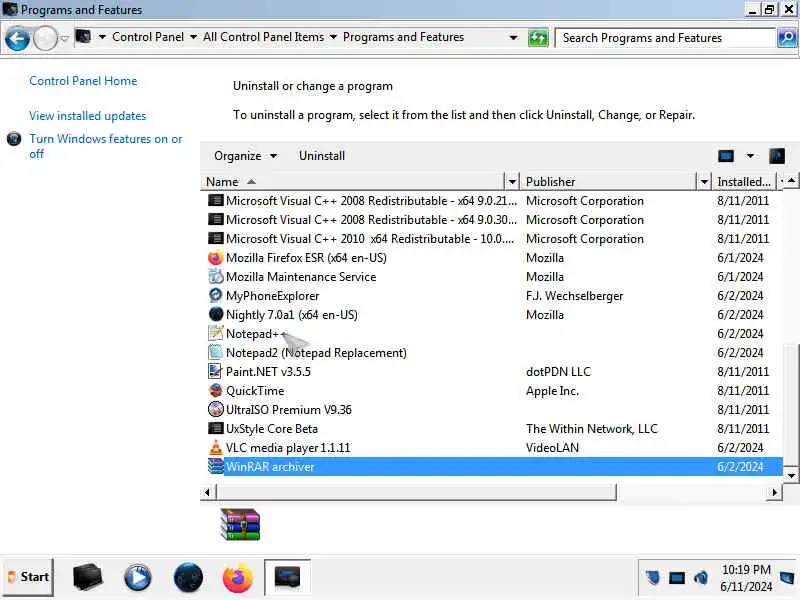This screenshot has height=600, width=800.
Task: Click the help icon in toolbar
Action: pos(777,156)
